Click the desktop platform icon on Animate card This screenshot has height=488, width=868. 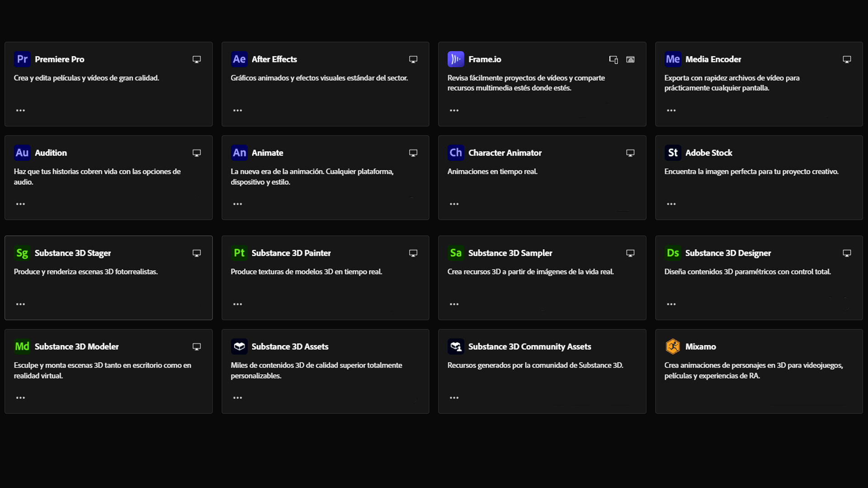[x=413, y=153]
